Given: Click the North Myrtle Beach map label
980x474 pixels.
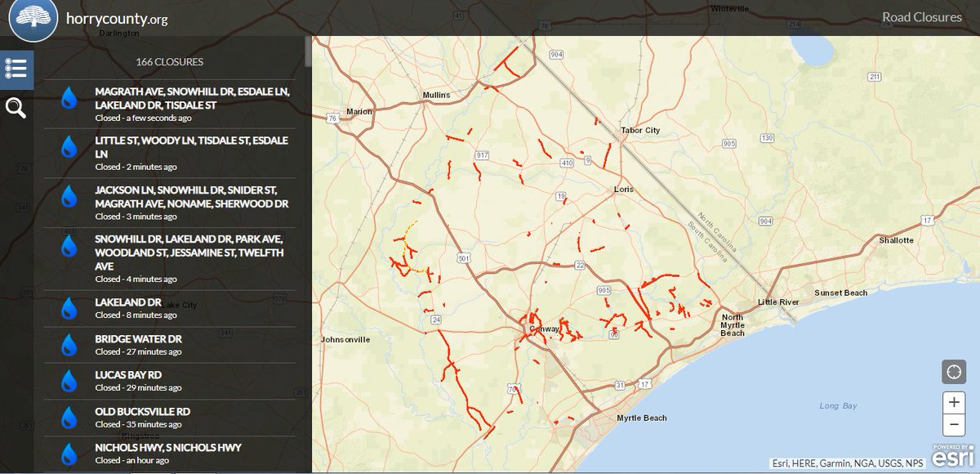Looking at the screenshot, I should 733,324.
